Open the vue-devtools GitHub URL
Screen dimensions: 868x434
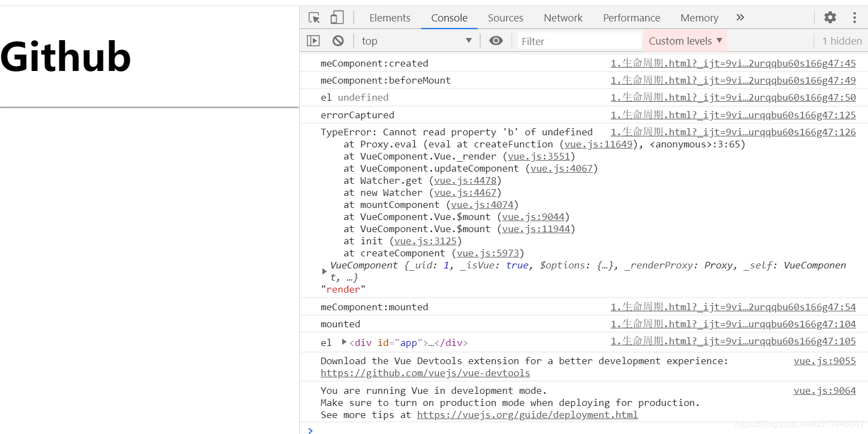pos(425,373)
